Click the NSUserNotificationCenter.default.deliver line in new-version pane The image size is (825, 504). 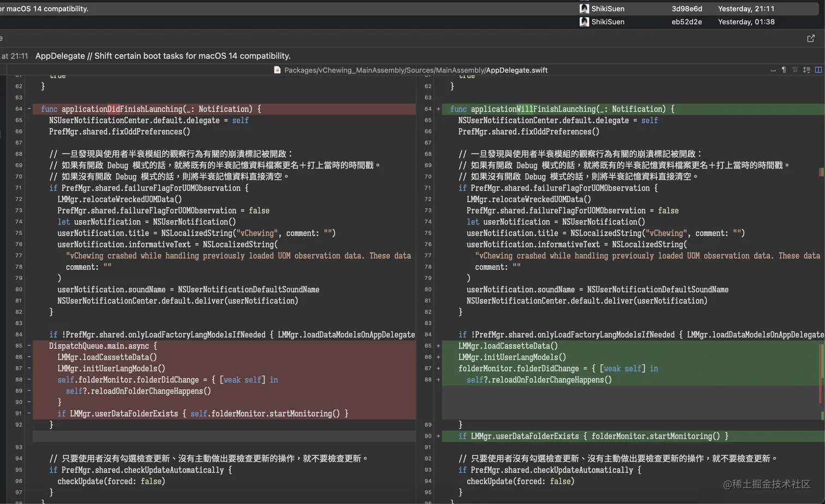pos(587,301)
